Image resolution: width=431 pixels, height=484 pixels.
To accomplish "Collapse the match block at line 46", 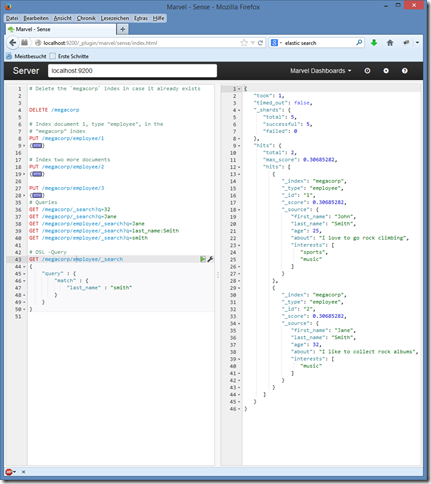I will click(x=24, y=281).
